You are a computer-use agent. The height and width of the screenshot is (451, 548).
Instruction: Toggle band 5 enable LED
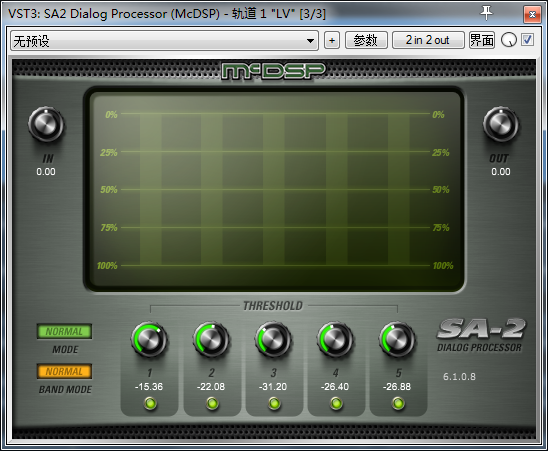(x=398, y=403)
